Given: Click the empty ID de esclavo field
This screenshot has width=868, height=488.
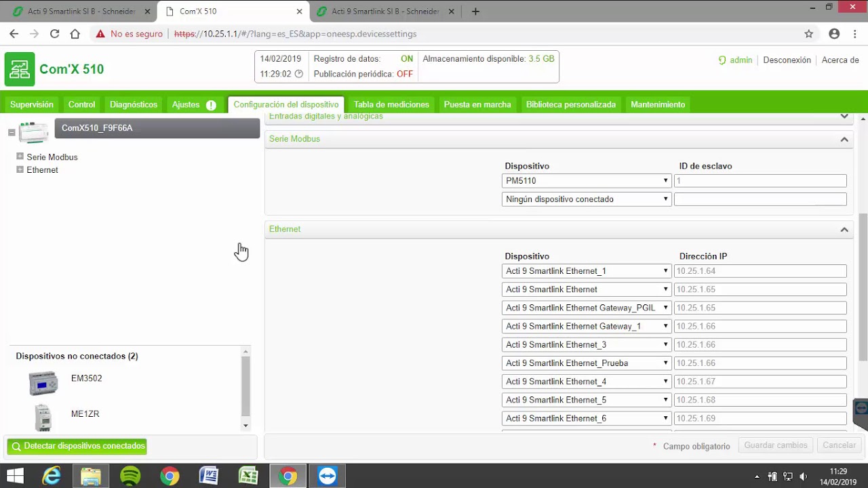Looking at the screenshot, I should [760, 199].
